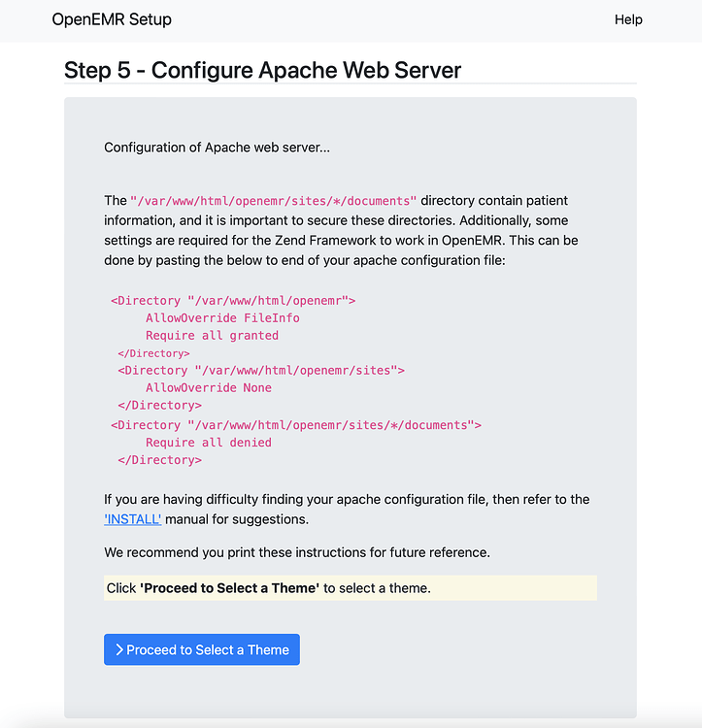The image size is (702, 728).
Task: Click the Directory tag for openemr/sites
Action: (260, 371)
